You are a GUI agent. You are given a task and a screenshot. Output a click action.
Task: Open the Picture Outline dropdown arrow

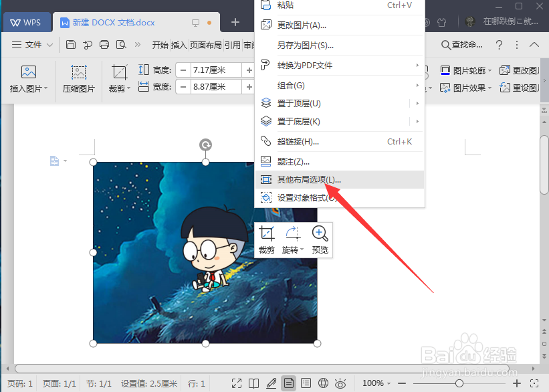489,71
